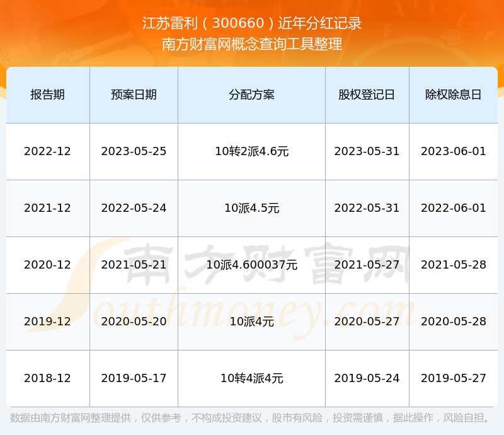The height and width of the screenshot is (435, 504).
Task: Select the 2021-12 report period cell
Action: pyautogui.click(x=47, y=207)
